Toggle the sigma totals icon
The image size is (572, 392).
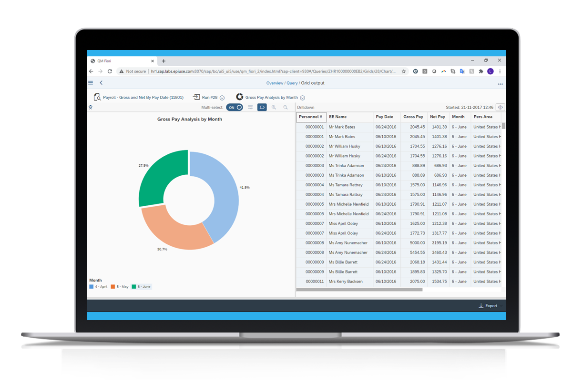tap(262, 108)
